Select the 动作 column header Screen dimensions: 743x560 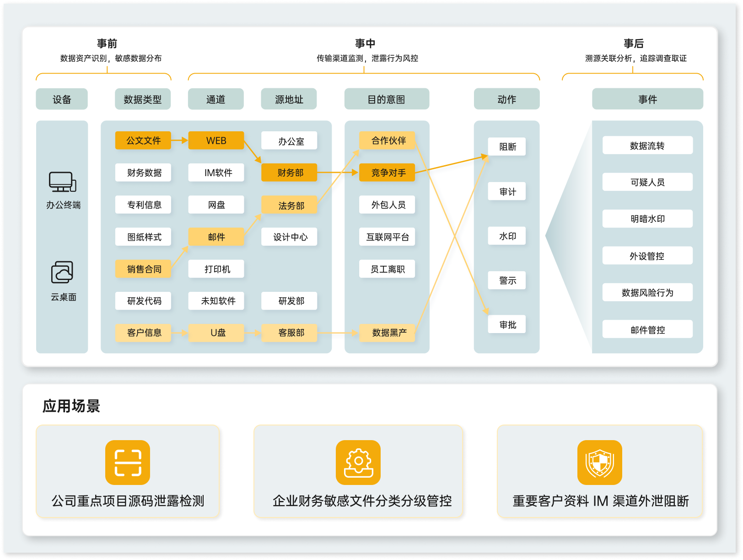507,99
